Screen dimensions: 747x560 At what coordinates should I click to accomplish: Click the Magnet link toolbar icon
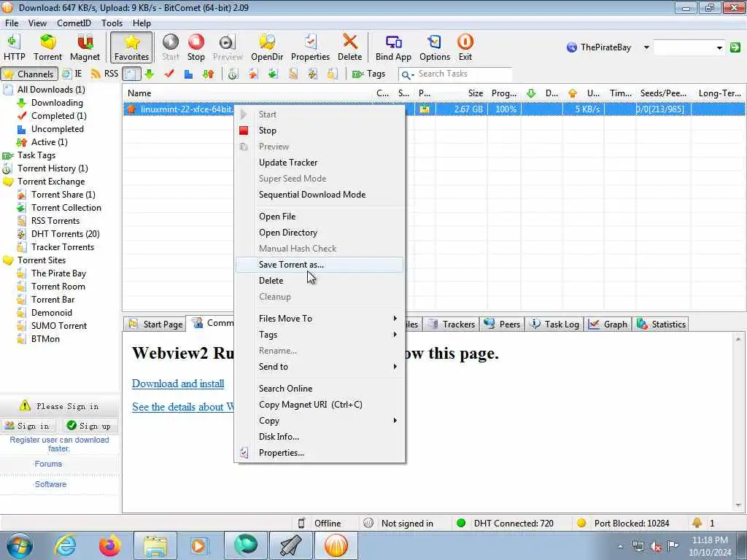85,47
